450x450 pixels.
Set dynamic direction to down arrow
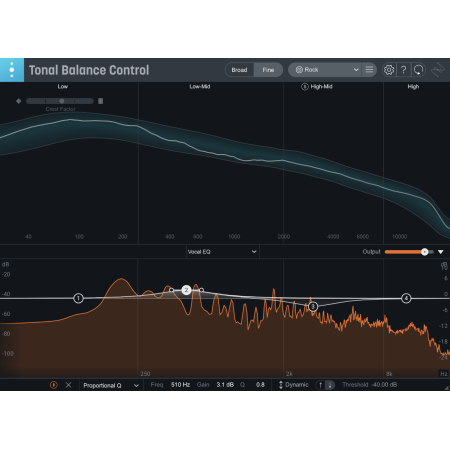330,385
